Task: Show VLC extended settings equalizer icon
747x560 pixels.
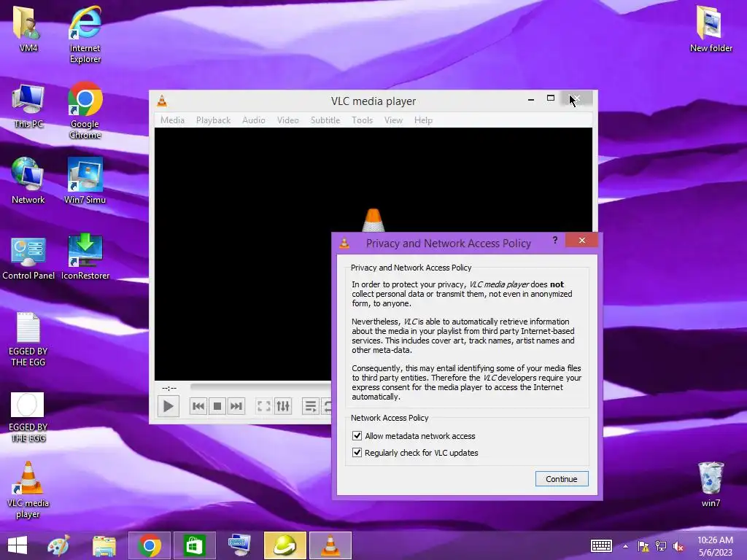Action: [x=283, y=406]
